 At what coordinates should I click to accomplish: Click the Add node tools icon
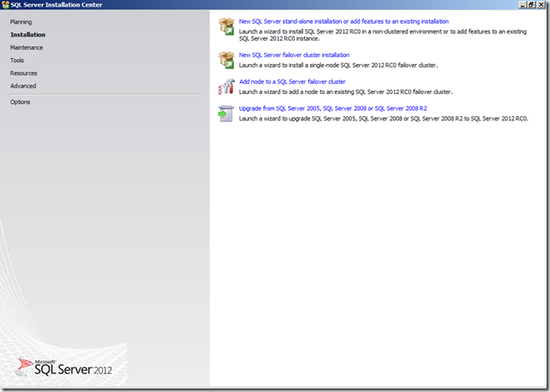pyautogui.click(x=226, y=86)
